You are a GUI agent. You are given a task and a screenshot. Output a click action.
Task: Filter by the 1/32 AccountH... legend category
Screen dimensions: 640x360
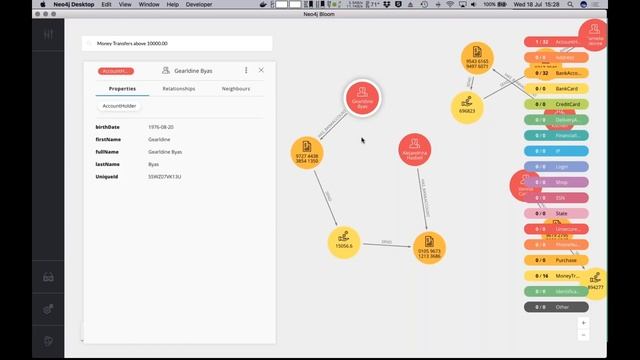click(x=556, y=42)
